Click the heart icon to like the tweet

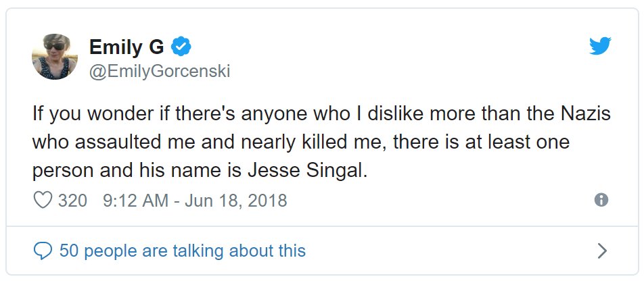(x=43, y=201)
